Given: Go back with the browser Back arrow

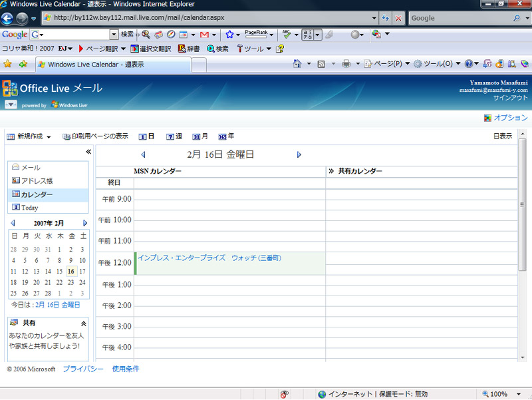Looking at the screenshot, I should (7, 18).
